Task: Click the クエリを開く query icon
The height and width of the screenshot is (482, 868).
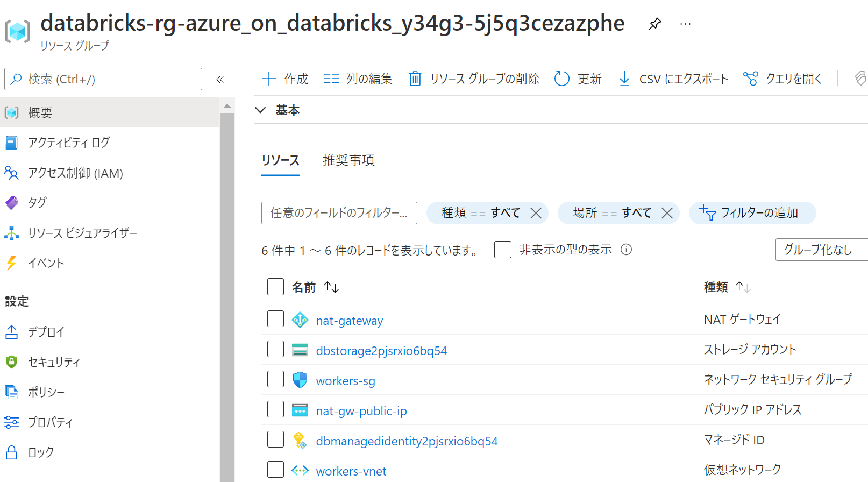Action: (751, 79)
